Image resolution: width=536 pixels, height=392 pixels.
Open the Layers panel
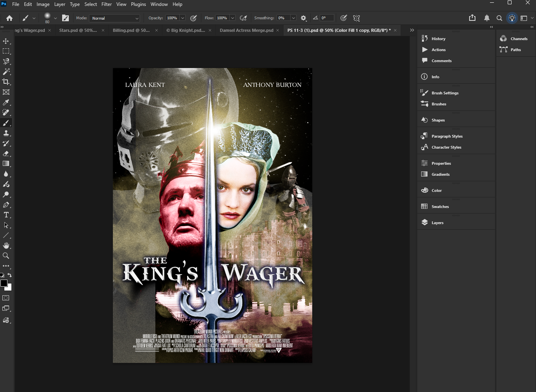click(437, 223)
